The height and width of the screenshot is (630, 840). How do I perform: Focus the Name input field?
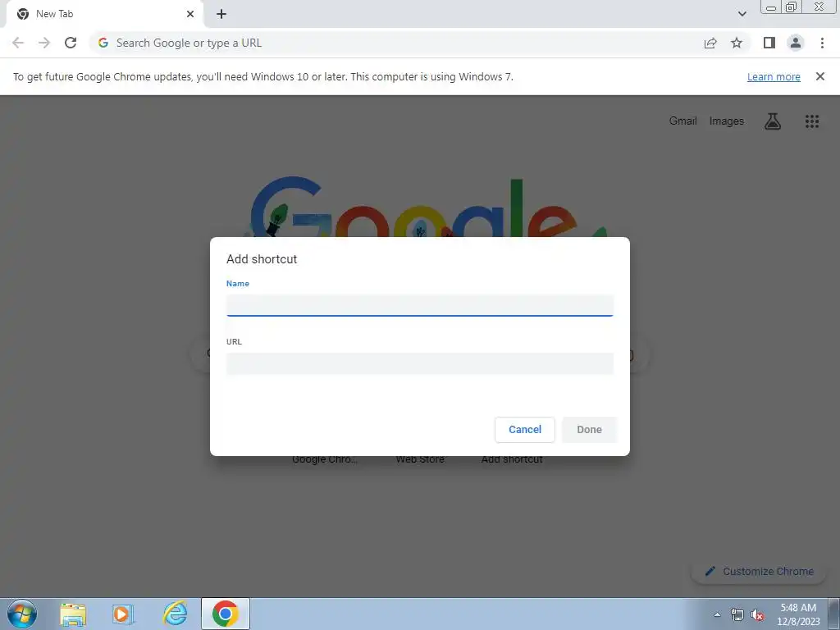[x=419, y=305]
